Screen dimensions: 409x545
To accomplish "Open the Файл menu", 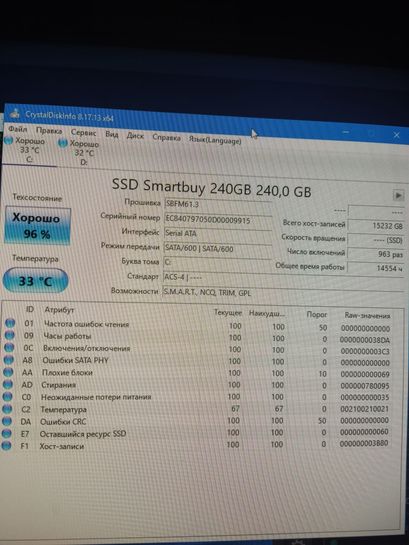I will [x=17, y=129].
